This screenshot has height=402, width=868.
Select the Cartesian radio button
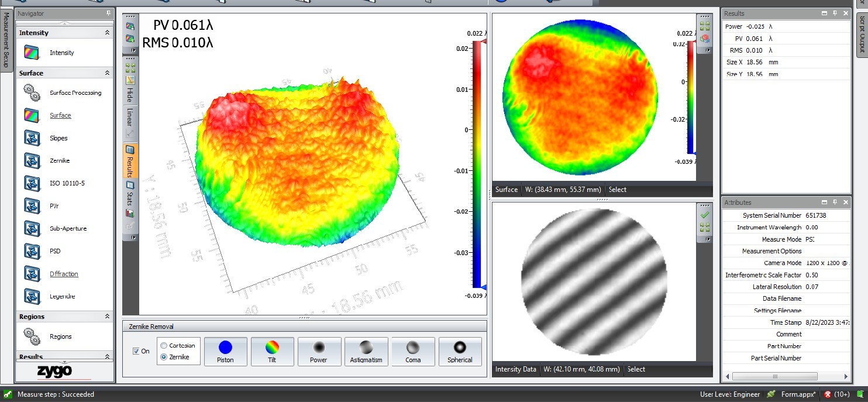pyautogui.click(x=164, y=345)
